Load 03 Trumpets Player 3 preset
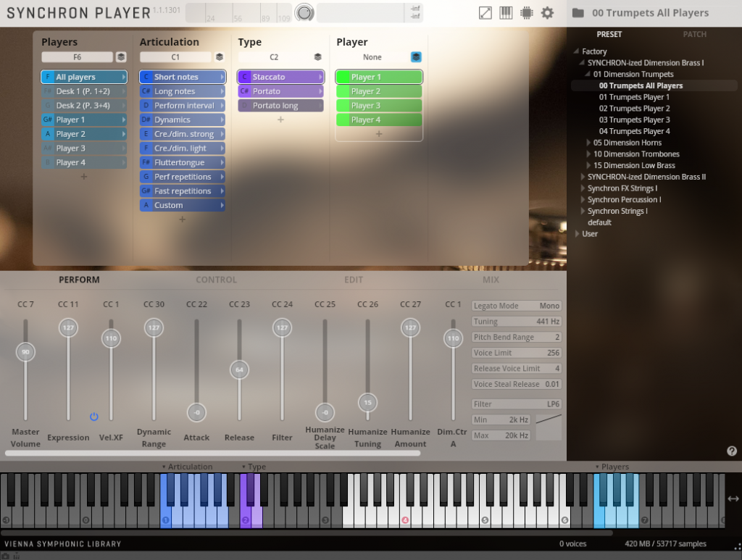This screenshot has height=560, width=742. [634, 120]
